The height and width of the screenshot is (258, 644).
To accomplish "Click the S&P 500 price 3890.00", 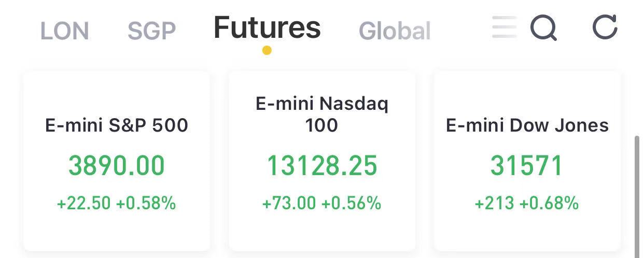I will click(x=117, y=166).
